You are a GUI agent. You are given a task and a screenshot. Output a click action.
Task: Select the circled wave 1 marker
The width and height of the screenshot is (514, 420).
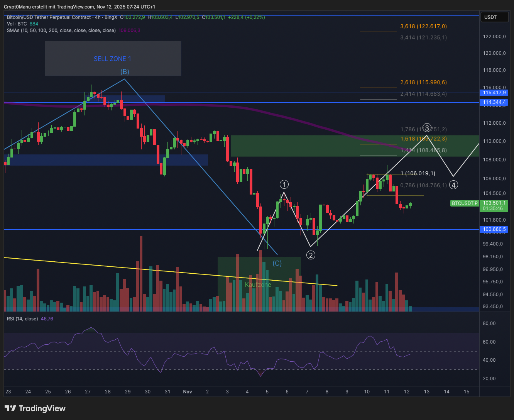tap(284, 184)
